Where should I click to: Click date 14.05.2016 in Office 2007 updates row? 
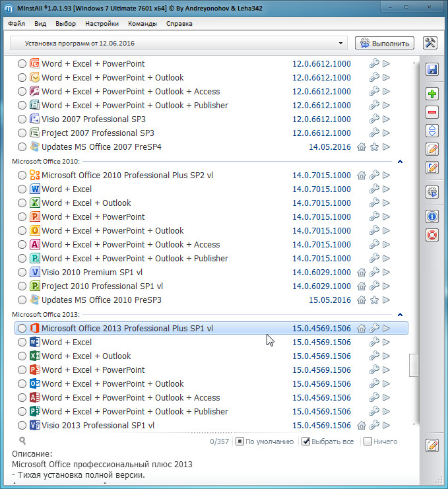point(330,147)
